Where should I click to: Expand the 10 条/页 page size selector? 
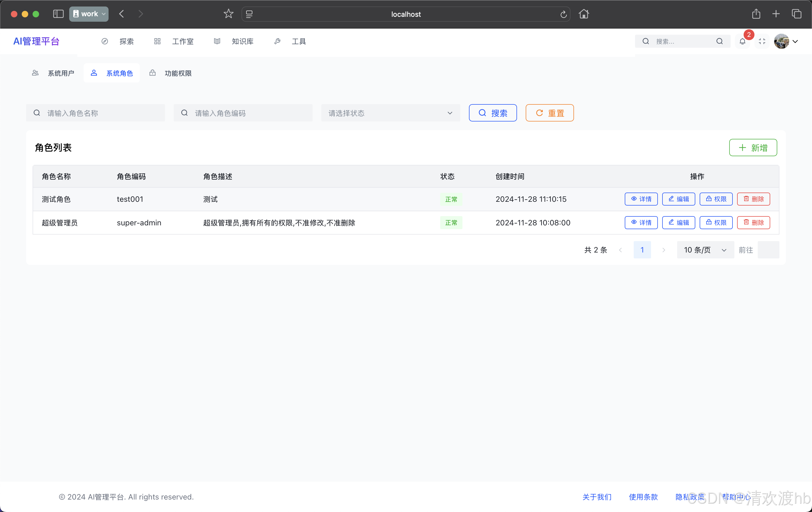pos(705,250)
